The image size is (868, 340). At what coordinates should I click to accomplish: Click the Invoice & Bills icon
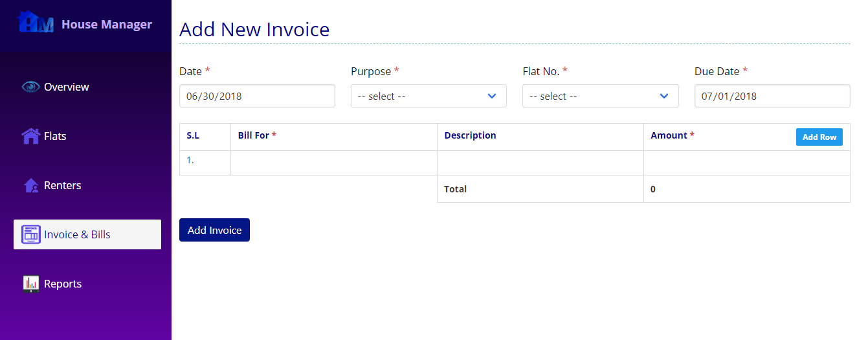(x=30, y=234)
